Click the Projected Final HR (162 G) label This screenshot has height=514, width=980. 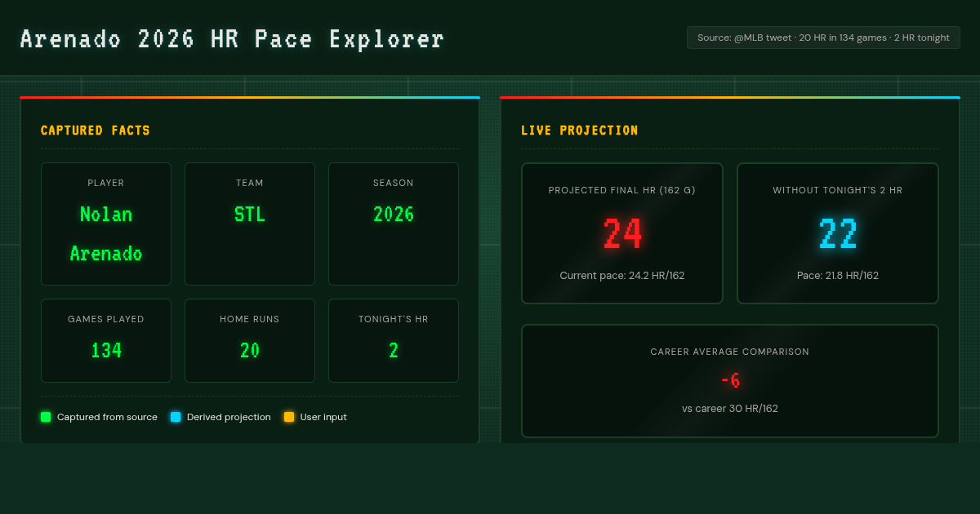coord(622,190)
